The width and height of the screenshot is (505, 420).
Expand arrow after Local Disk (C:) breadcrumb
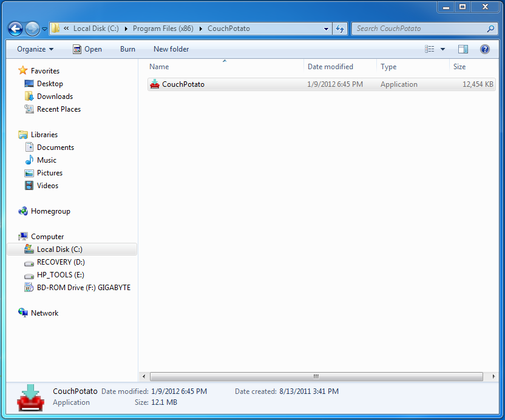(126, 29)
